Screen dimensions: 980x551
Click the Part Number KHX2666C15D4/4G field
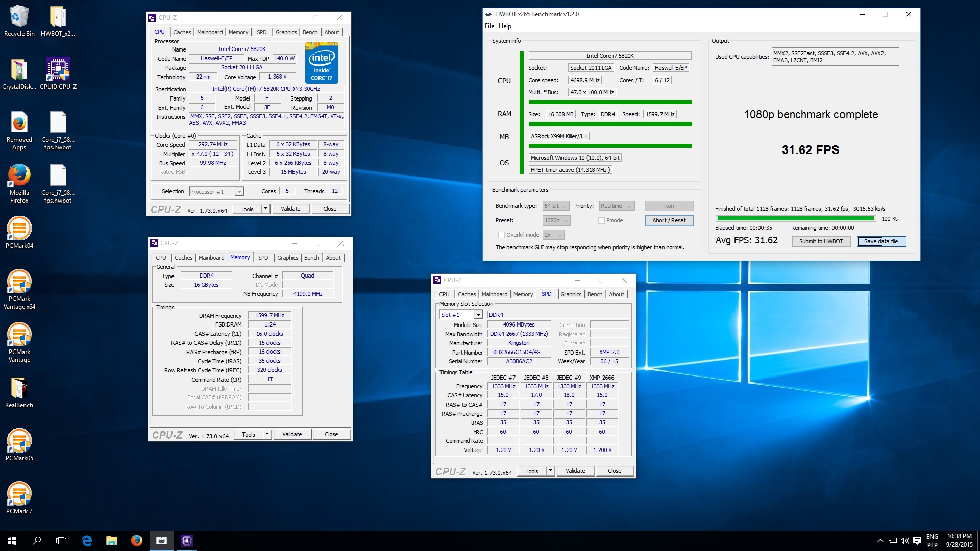click(519, 352)
